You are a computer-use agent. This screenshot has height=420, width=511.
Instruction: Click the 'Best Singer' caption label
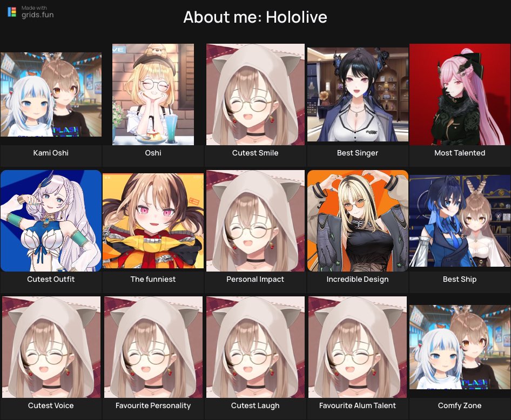pos(358,153)
